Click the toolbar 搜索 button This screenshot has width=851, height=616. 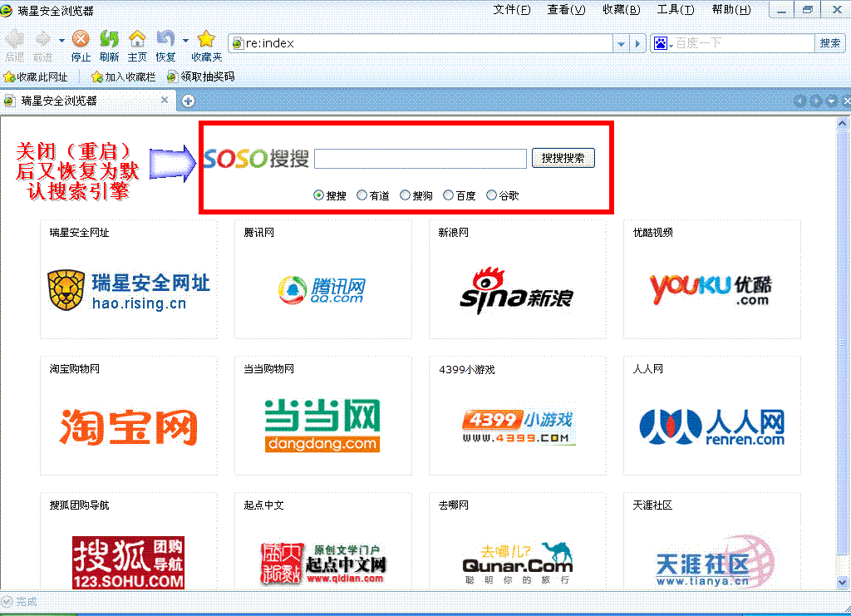[x=830, y=43]
